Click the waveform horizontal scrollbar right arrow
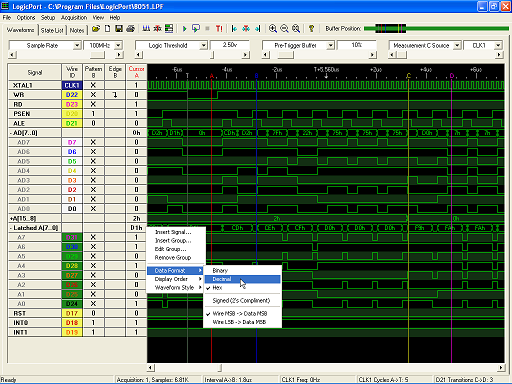Image resolution: width=512 pixels, height=384 pixels. coord(501,368)
